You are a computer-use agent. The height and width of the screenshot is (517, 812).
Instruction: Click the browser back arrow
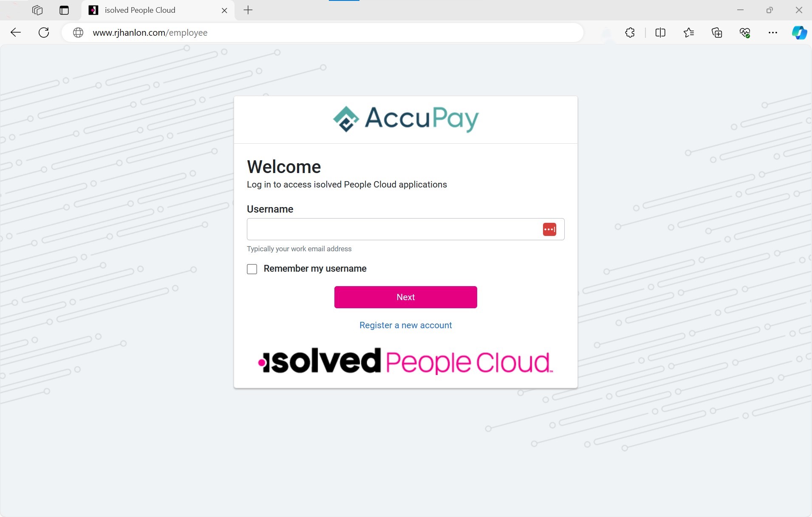click(x=16, y=33)
